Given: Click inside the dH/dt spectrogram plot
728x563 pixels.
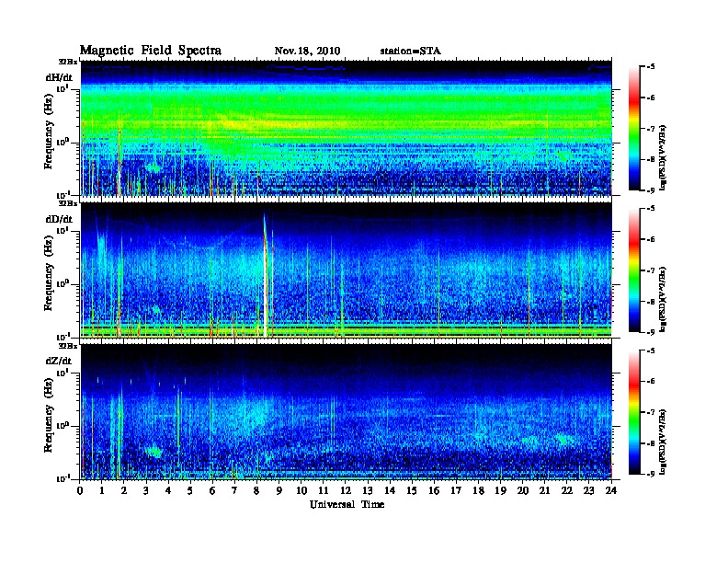Looking at the screenshot, I should coord(346,128).
